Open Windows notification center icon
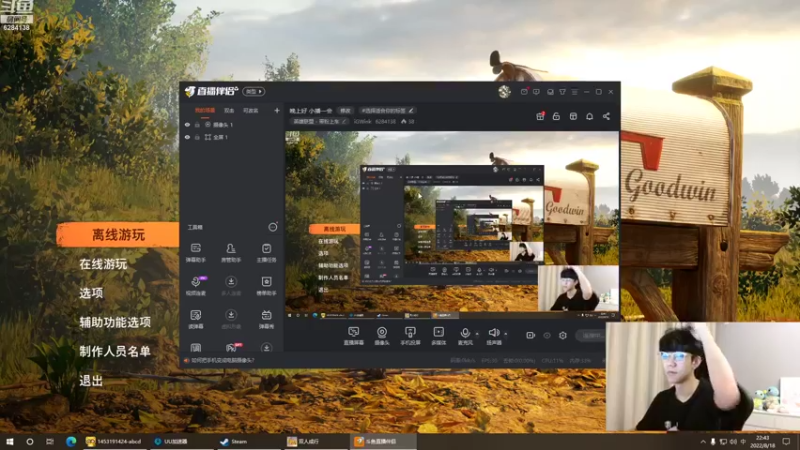 (786, 441)
